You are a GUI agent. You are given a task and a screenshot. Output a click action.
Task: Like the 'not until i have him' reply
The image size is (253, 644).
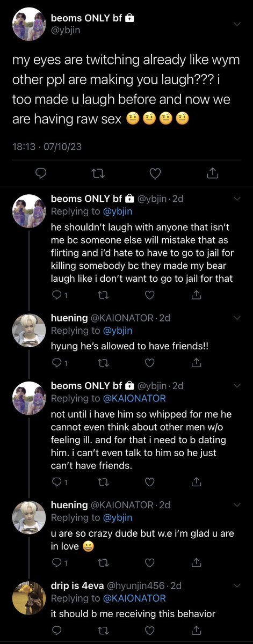pos(150,482)
